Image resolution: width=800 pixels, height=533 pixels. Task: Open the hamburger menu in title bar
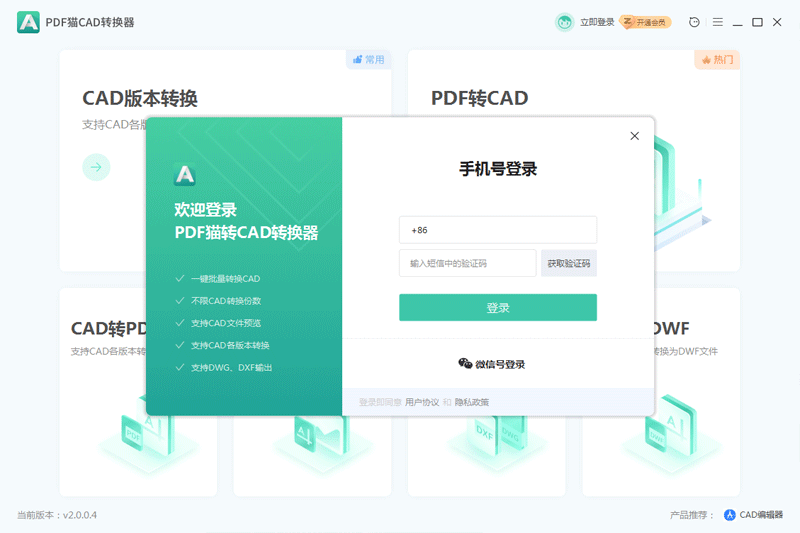click(x=717, y=22)
